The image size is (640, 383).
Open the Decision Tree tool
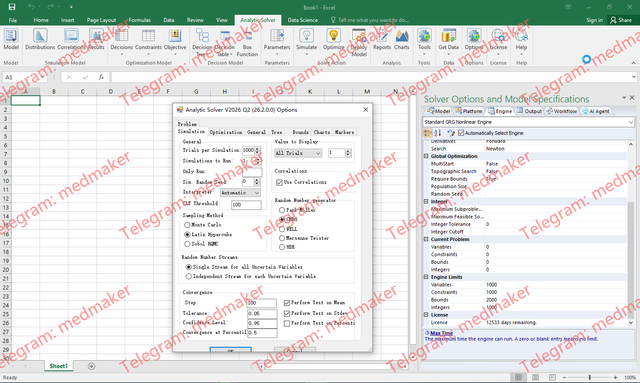[x=202, y=36]
